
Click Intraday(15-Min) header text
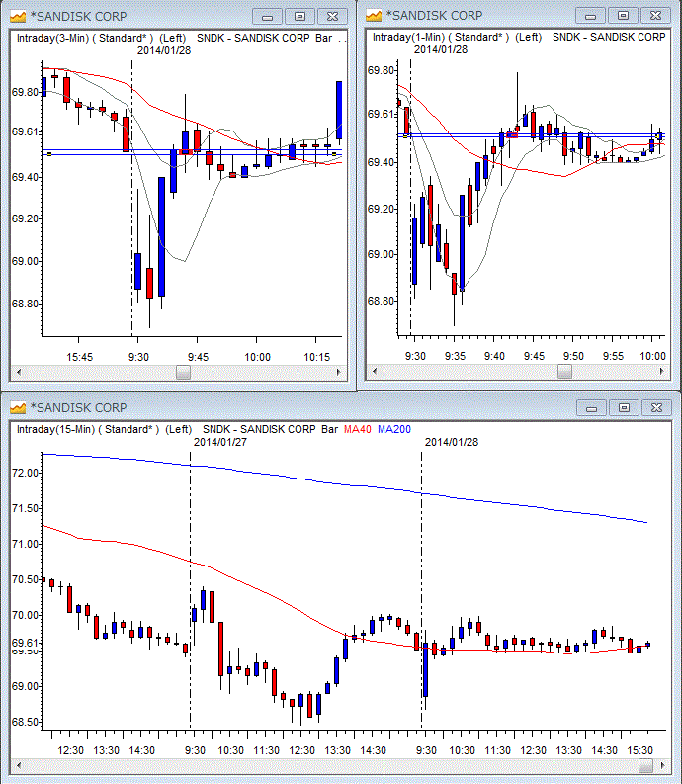point(55,429)
